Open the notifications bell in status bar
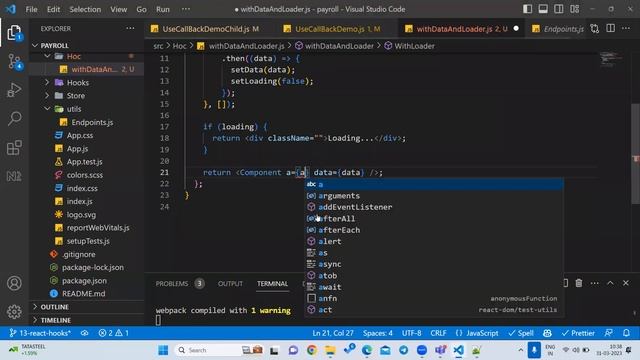640x360 pixels. 627,333
